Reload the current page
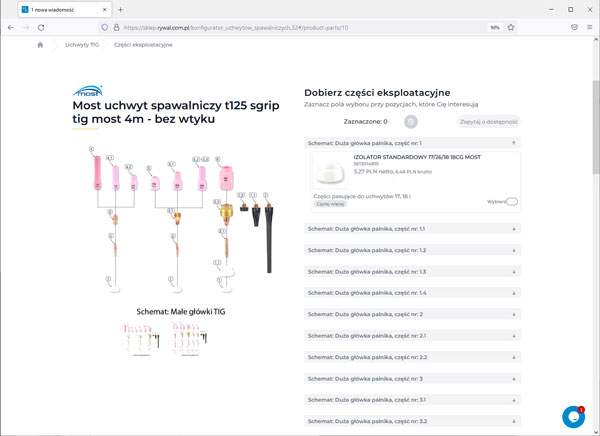 (x=41, y=28)
